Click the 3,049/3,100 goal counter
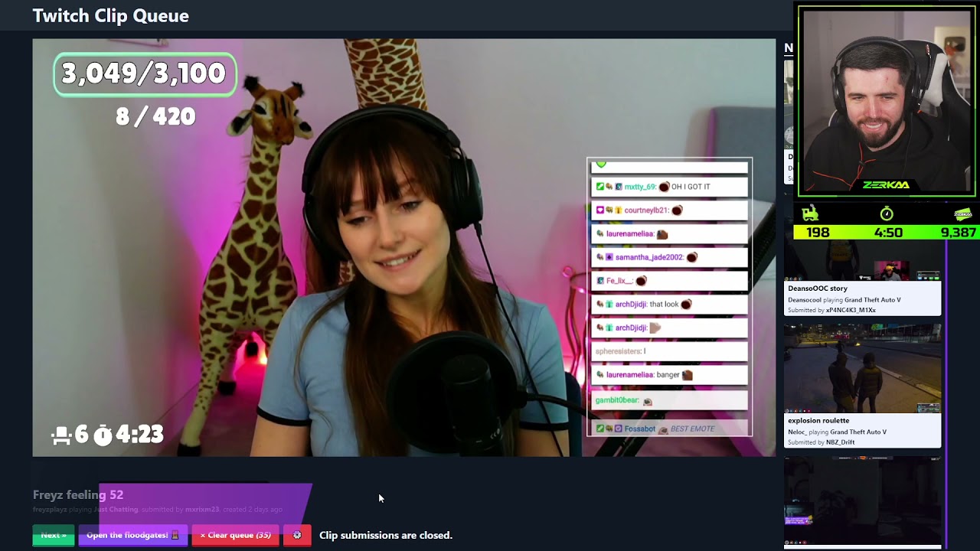 point(144,74)
